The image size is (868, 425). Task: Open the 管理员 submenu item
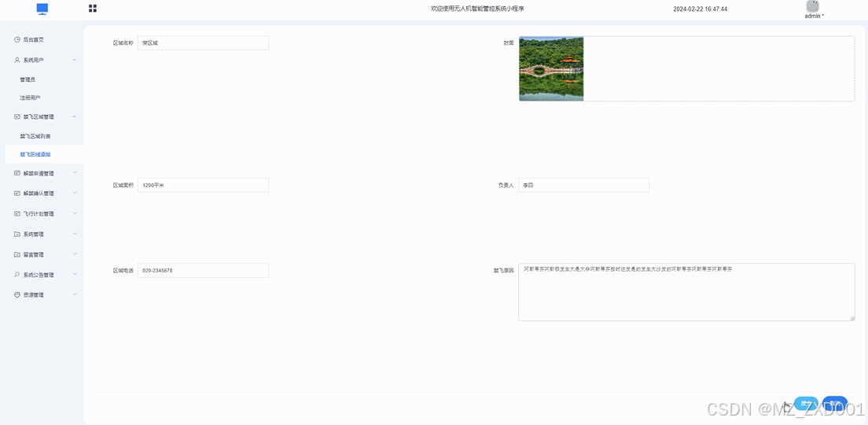[x=28, y=79]
